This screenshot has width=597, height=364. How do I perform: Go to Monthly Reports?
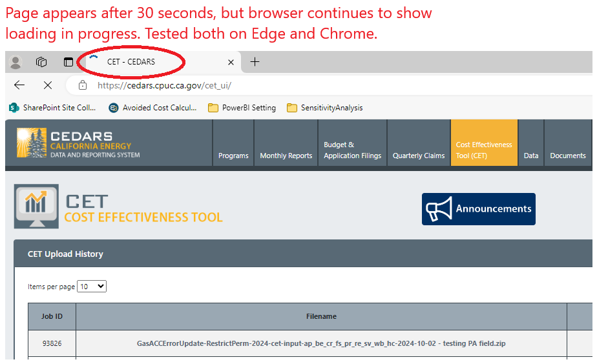click(x=286, y=156)
